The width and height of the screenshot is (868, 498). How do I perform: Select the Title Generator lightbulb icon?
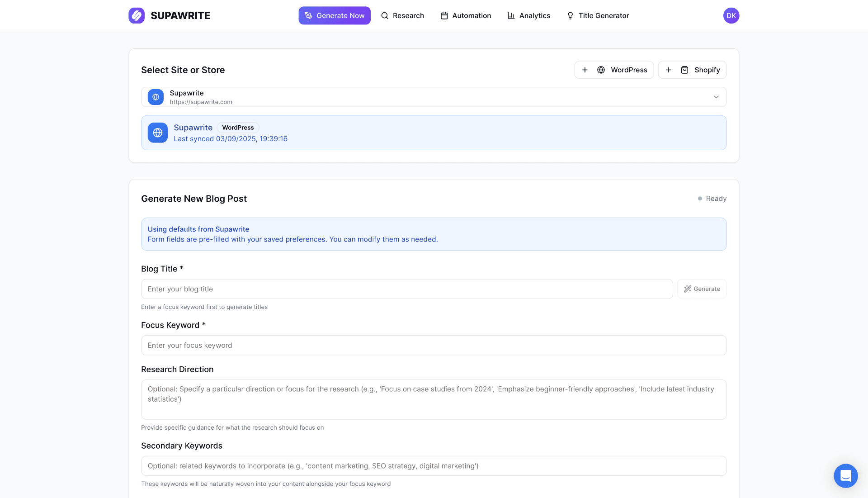570,15
